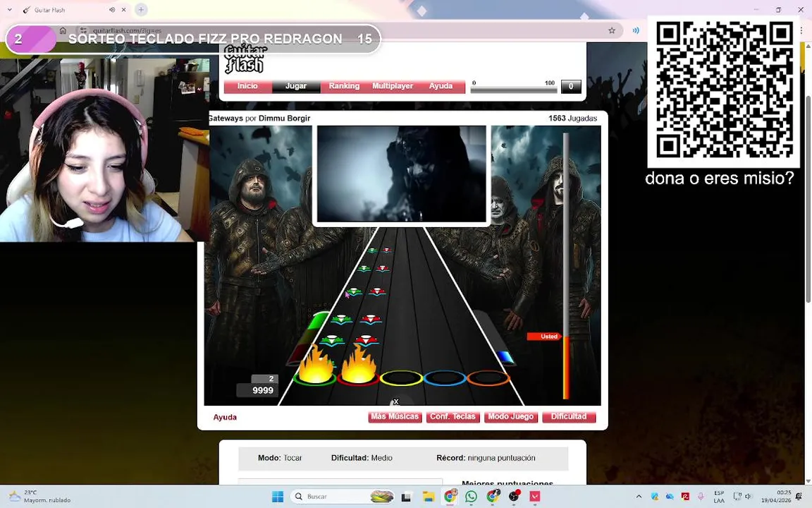Click the taskbar Buscar search box
The height and width of the screenshot is (508, 812).
[343, 497]
